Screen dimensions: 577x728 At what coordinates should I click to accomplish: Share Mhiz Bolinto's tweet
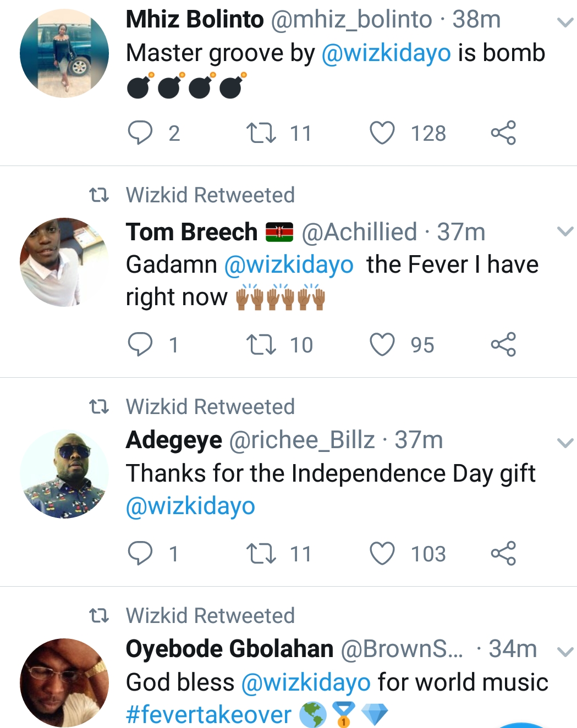click(x=503, y=133)
